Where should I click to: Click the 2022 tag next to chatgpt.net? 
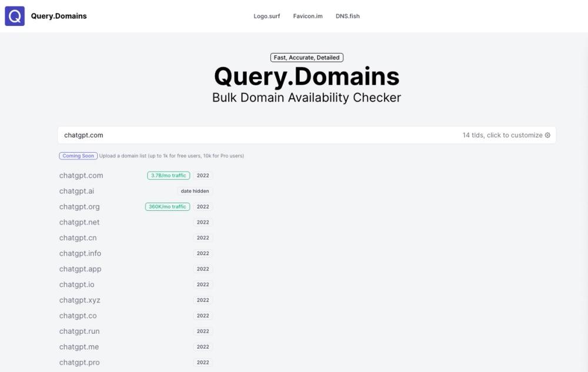(x=203, y=222)
